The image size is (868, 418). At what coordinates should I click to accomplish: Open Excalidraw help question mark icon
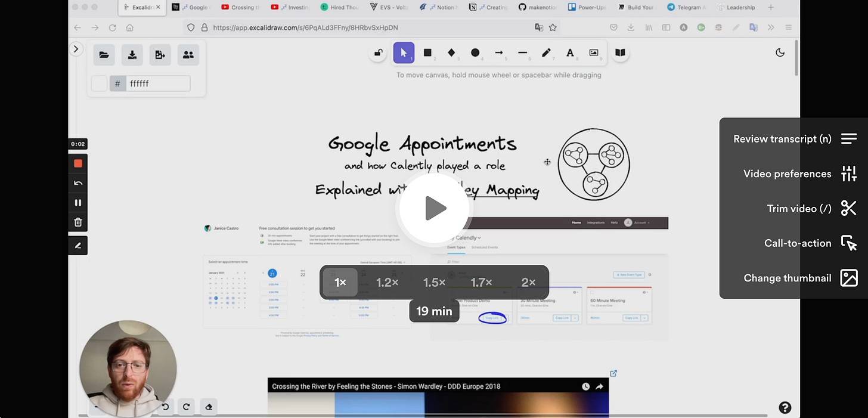click(x=785, y=408)
